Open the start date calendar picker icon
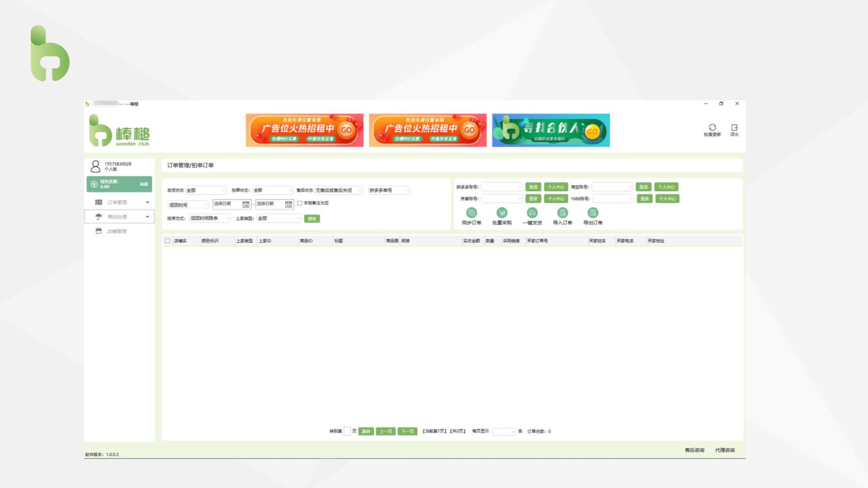This screenshot has height=488, width=868. coord(245,205)
